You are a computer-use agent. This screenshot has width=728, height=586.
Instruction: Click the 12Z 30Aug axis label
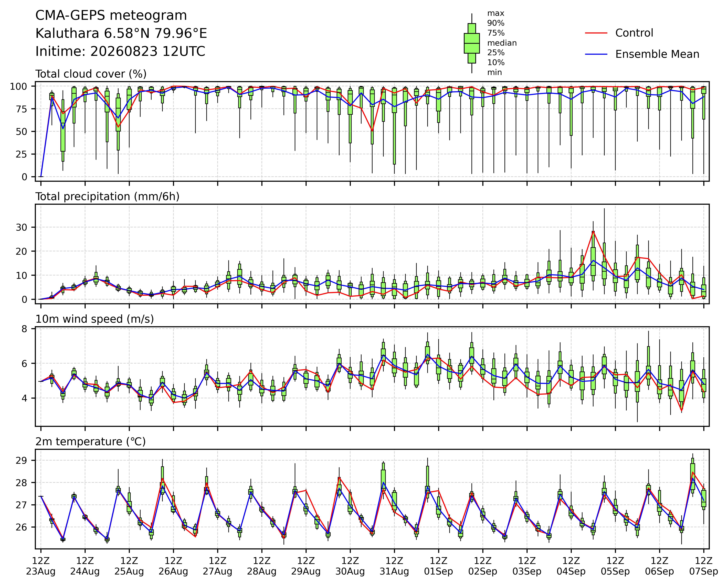pos(350,566)
